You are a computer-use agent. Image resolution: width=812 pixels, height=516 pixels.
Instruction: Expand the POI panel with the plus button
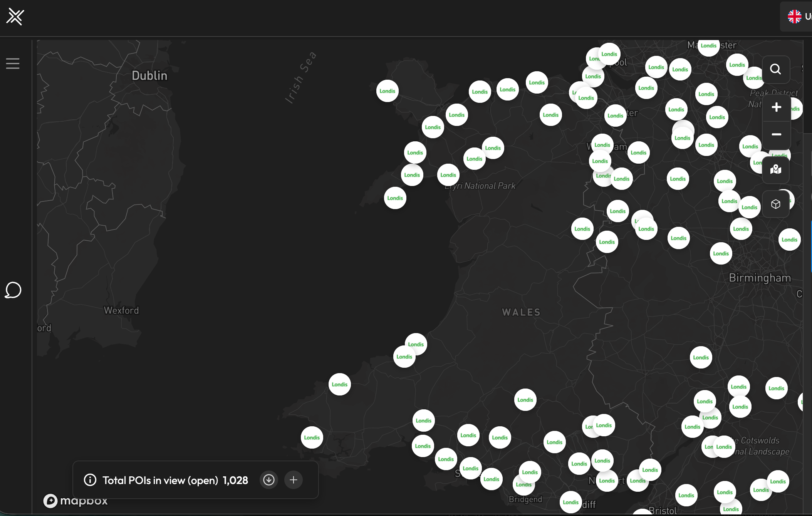pos(294,480)
